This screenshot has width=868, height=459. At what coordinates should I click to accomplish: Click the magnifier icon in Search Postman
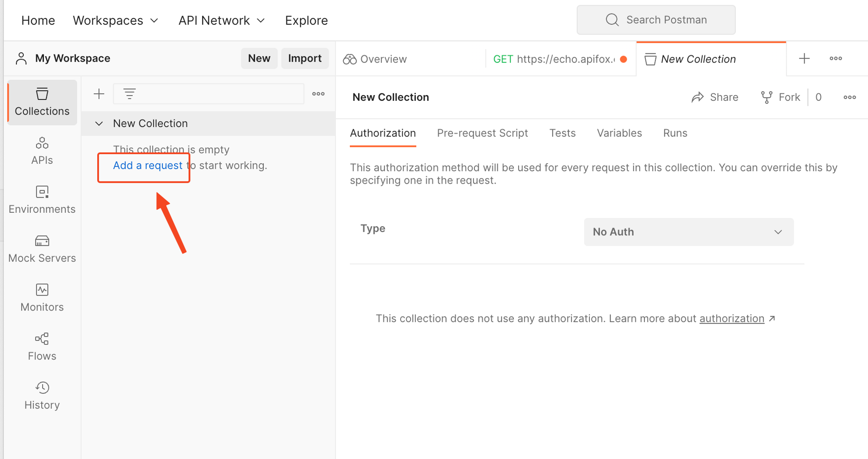pos(612,20)
